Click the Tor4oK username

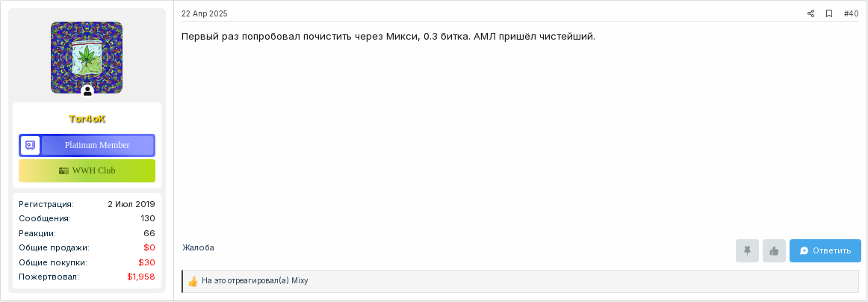[87, 119]
